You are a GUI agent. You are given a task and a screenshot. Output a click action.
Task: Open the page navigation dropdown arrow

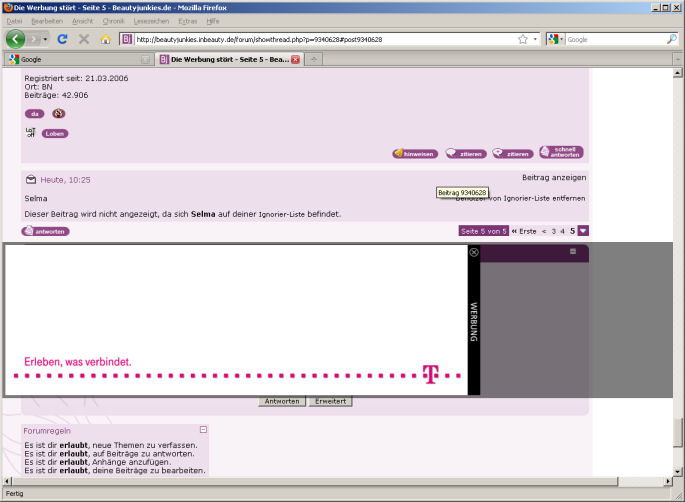point(583,231)
